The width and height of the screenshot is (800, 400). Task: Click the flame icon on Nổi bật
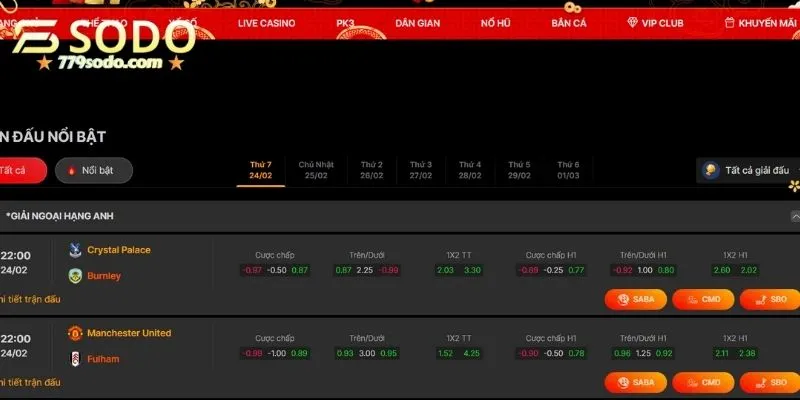(x=71, y=170)
